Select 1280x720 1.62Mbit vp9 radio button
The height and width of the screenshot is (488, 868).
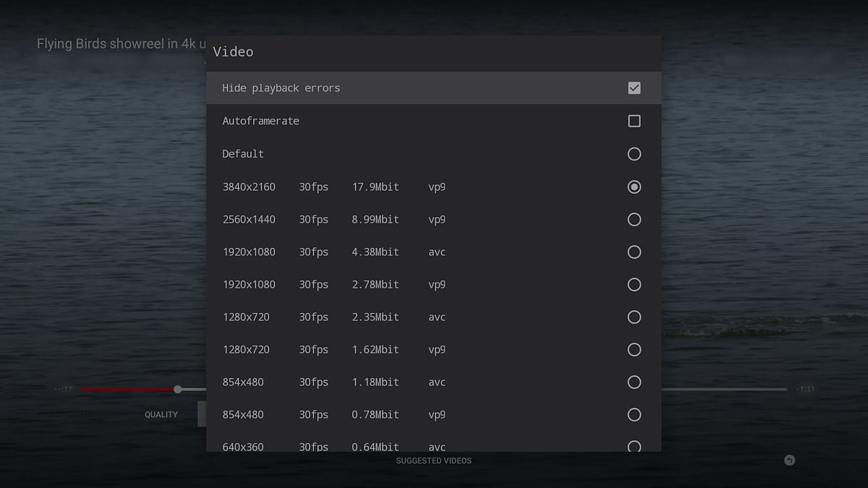point(634,349)
